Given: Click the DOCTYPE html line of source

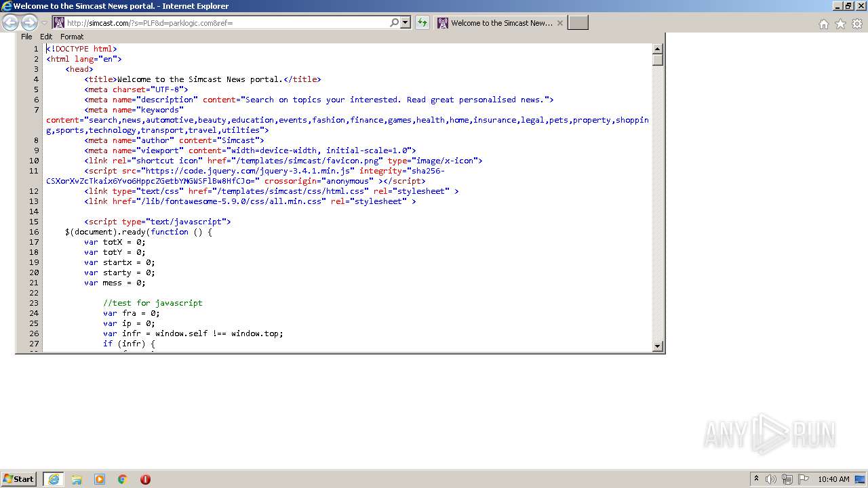Looking at the screenshot, I should 81,49.
